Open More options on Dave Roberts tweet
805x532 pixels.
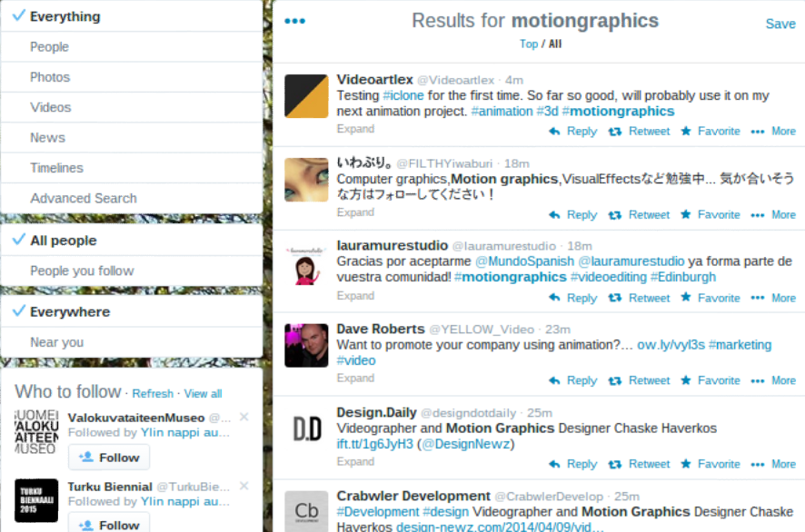[773, 380]
